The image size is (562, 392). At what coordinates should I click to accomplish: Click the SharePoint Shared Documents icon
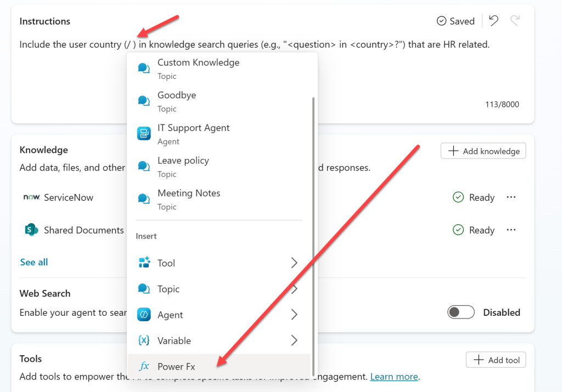click(31, 230)
